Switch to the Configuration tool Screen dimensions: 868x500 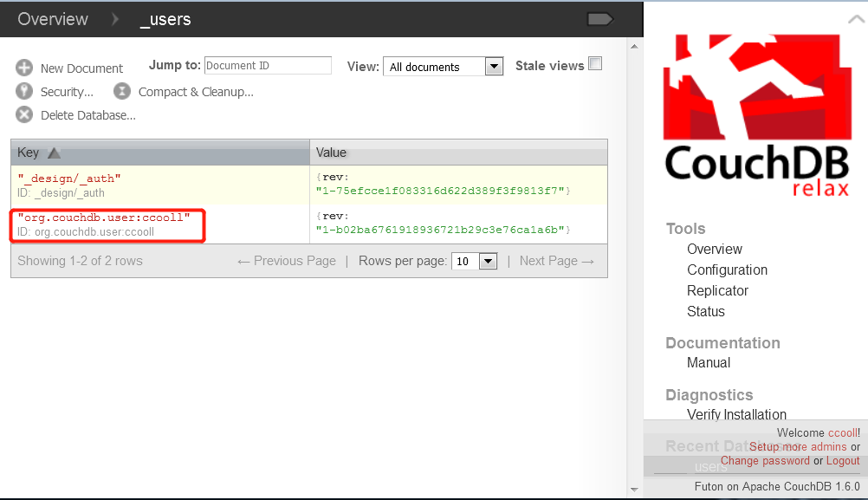coord(726,269)
